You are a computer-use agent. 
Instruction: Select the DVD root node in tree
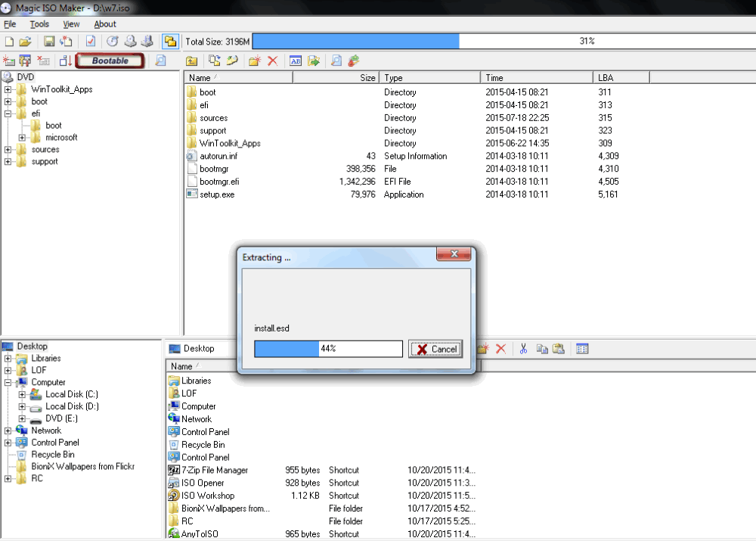tap(25, 77)
